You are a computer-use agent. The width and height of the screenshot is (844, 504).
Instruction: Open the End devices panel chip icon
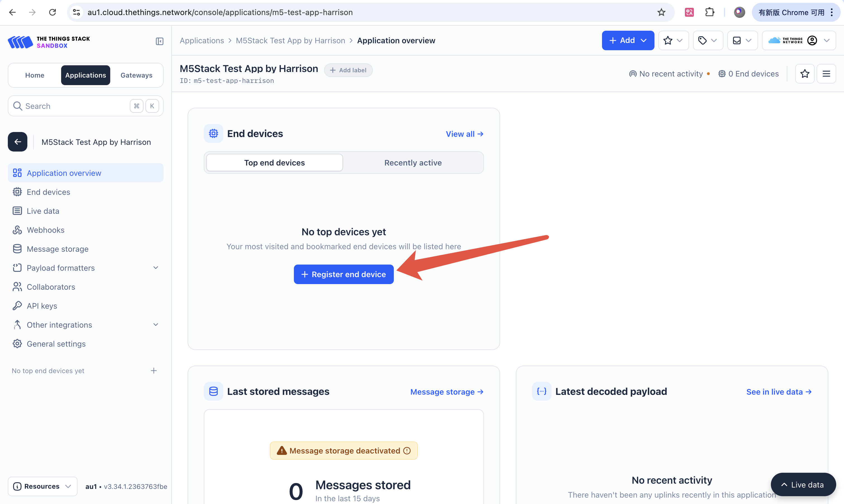[213, 133]
